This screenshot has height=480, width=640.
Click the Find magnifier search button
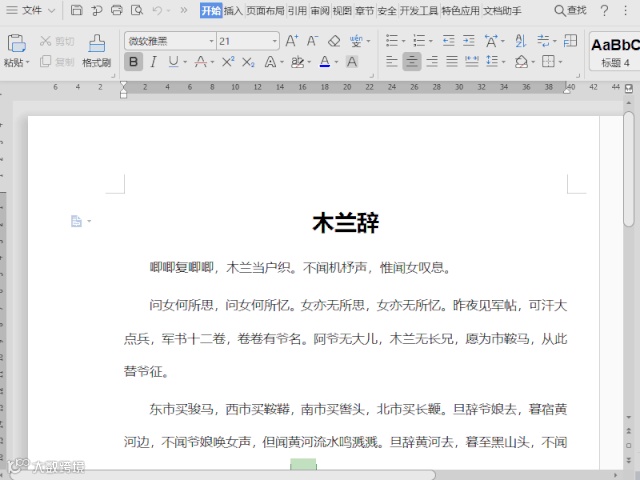tap(570, 10)
